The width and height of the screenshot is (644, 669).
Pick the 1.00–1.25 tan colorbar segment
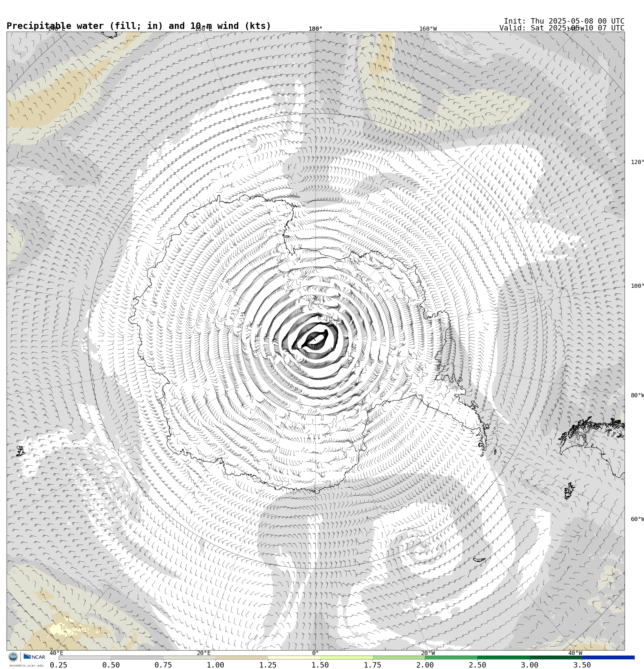241,657
